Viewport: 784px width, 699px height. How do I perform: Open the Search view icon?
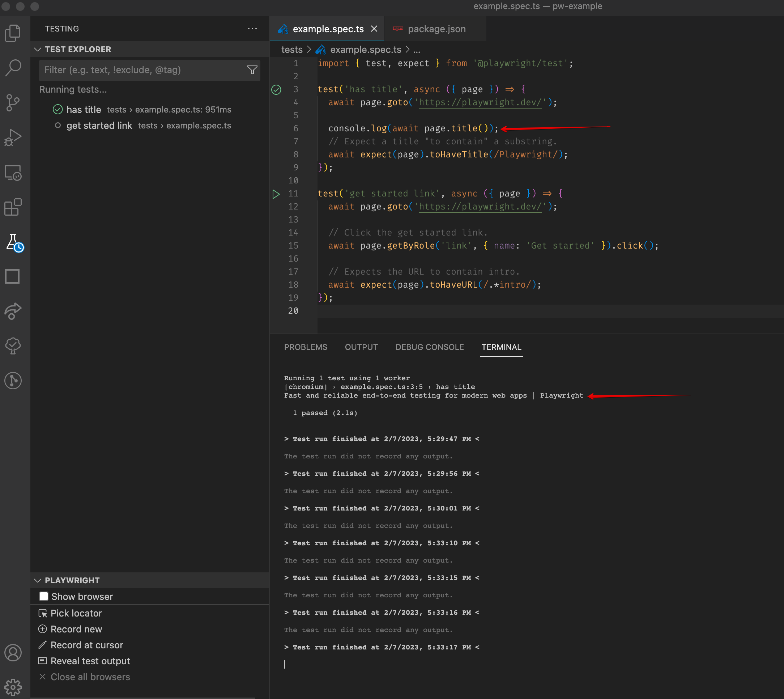click(13, 68)
